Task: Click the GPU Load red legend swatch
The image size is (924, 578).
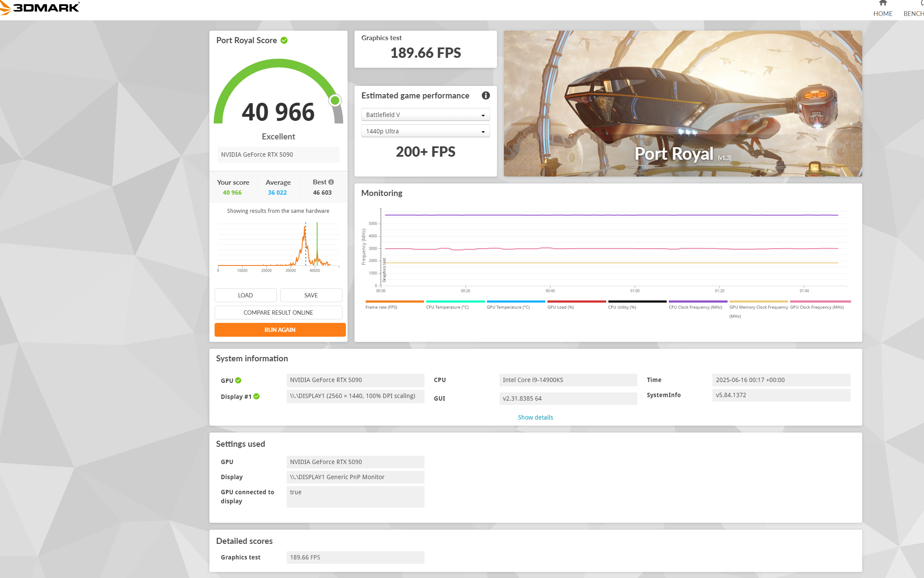Action: [x=576, y=301]
